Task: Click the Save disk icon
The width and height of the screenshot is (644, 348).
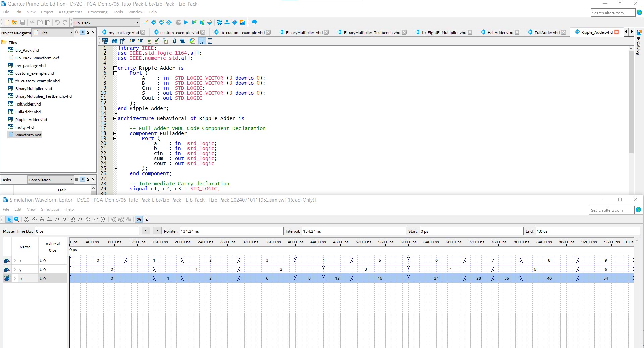Action: coord(22,22)
